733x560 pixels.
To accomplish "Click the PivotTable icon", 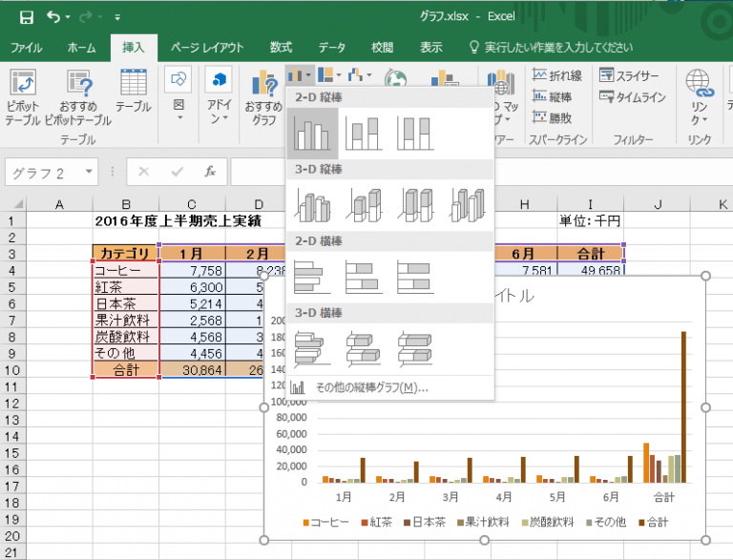I will (23, 84).
